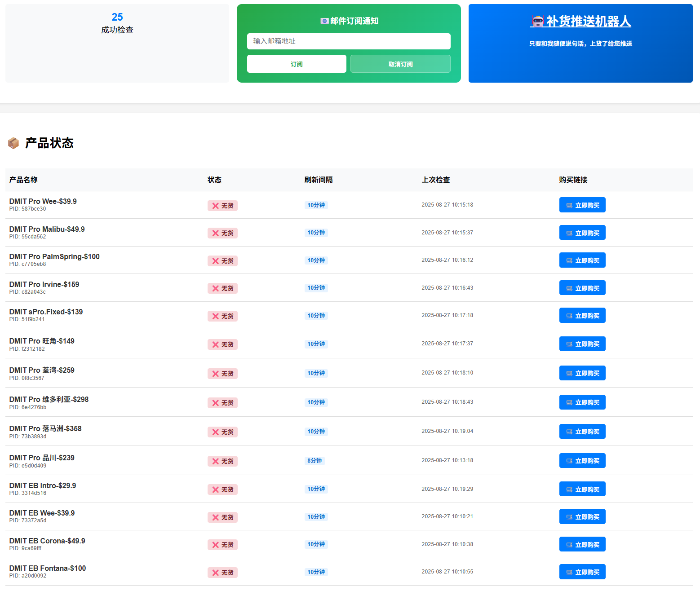Click the 无货 badge for DMIT Pro 品川-$239
Screen dimensions: 700x591
[222, 461]
